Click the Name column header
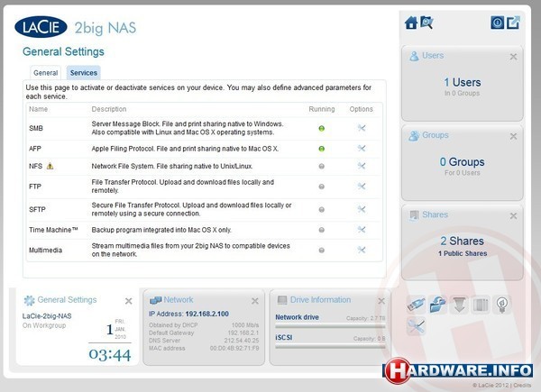Screen dimensions: 541x392 click(x=38, y=109)
